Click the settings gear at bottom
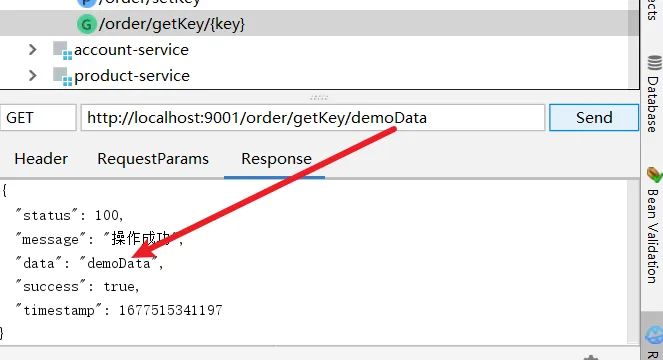The height and width of the screenshot is (360, 663). (x=591, y=358)
